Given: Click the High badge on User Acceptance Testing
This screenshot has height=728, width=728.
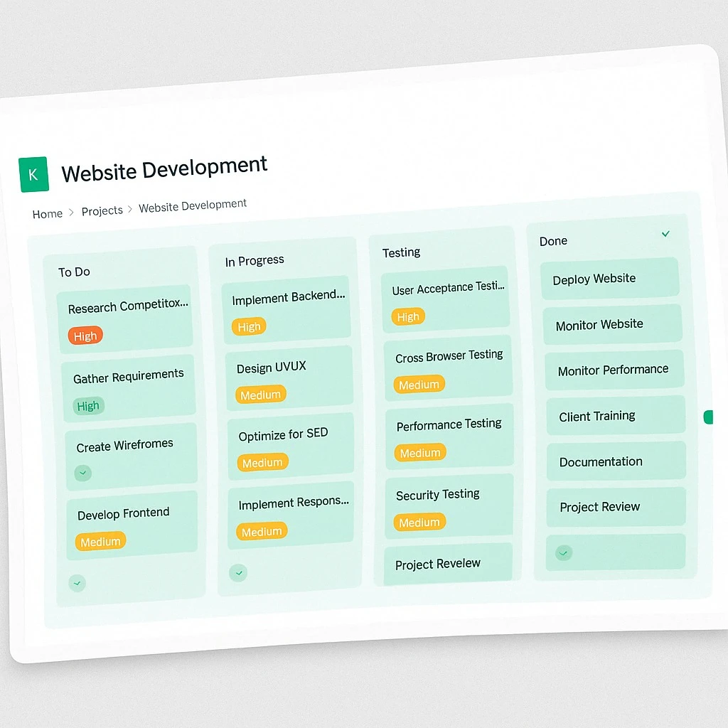Looking at the screenshot, I should point(408,317).
